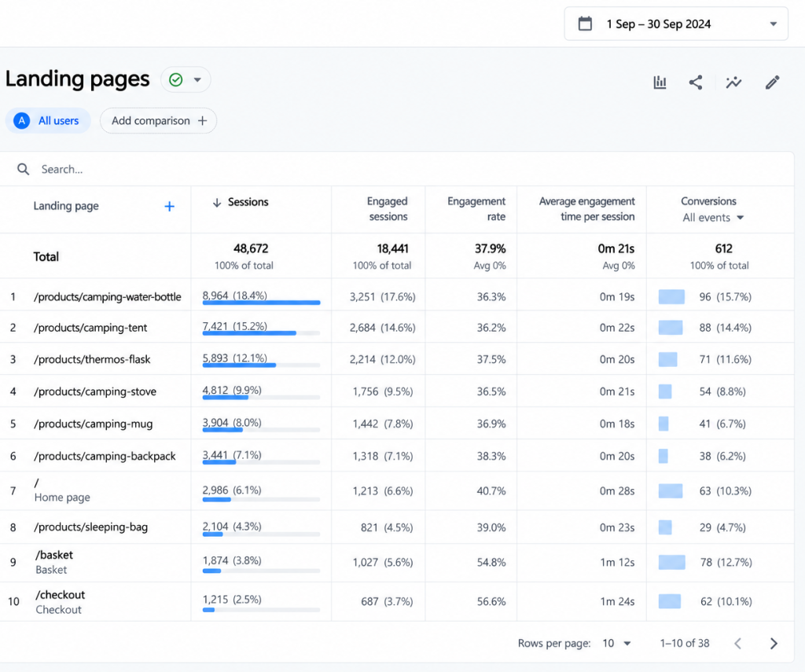Expand the report status dropdown arrow
Image resolution: width=805 pixels, height=672 pixels.
coord(197,80)
